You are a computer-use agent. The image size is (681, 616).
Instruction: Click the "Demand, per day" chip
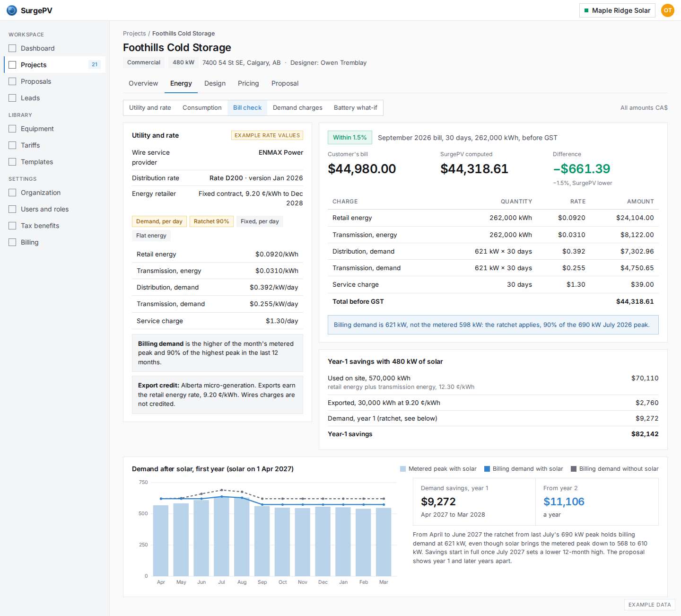click(159, 221)
